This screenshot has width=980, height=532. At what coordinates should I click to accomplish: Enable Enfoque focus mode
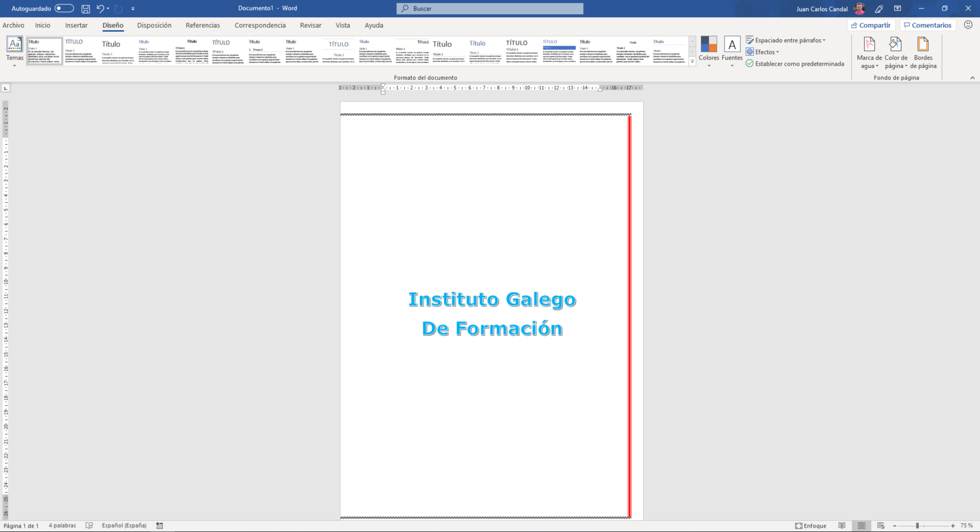[x=810, y=526]
